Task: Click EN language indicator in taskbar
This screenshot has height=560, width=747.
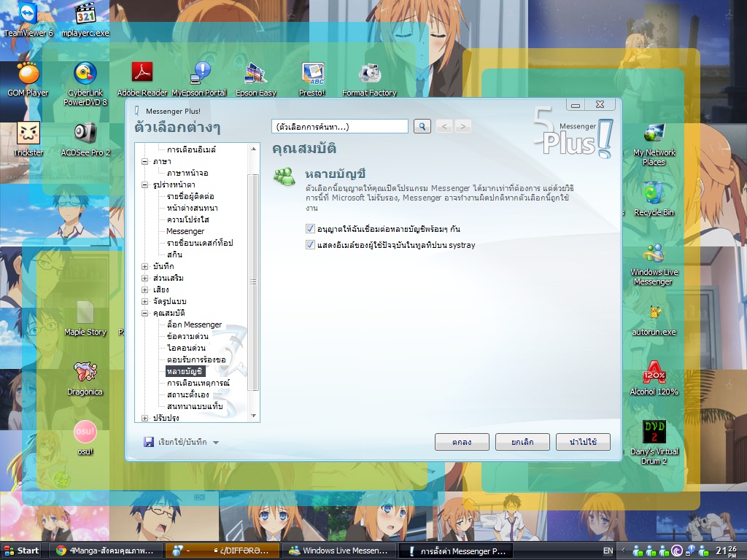Action: click(x=608, y=551)
